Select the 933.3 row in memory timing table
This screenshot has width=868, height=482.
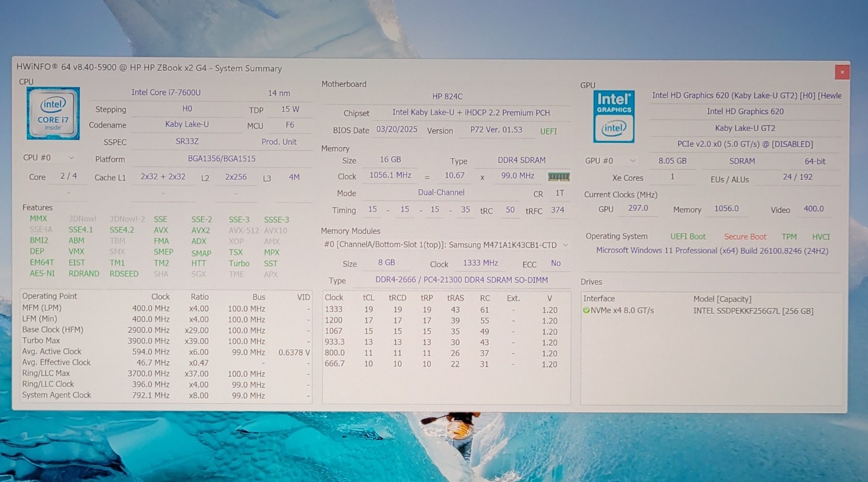445,342
